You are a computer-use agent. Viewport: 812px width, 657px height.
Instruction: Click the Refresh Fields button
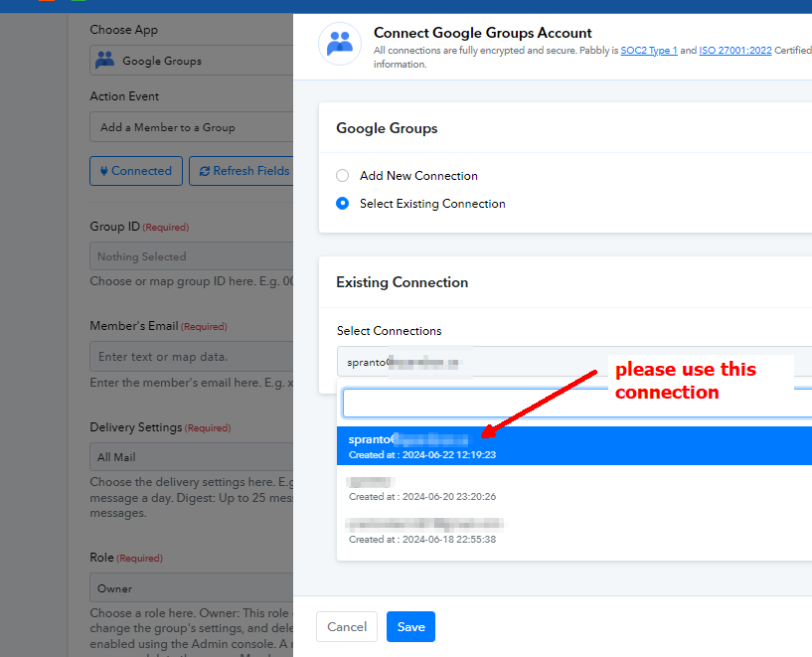pos(242,171)
